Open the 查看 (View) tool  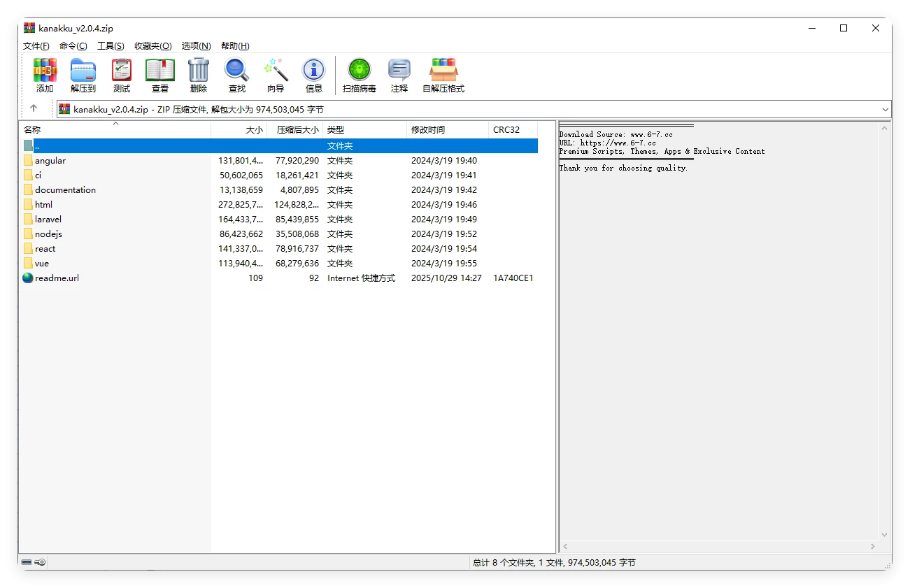(x=159, y=75)
